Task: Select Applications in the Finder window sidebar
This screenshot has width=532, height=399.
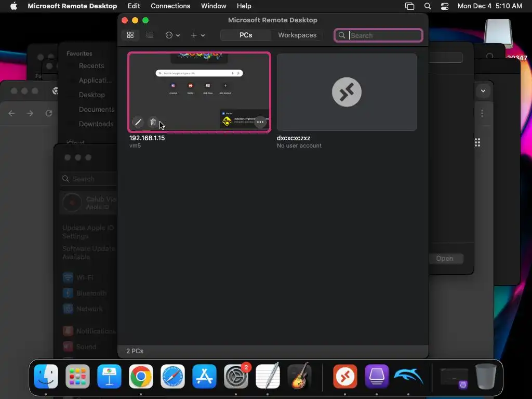Action: [95, 81]
